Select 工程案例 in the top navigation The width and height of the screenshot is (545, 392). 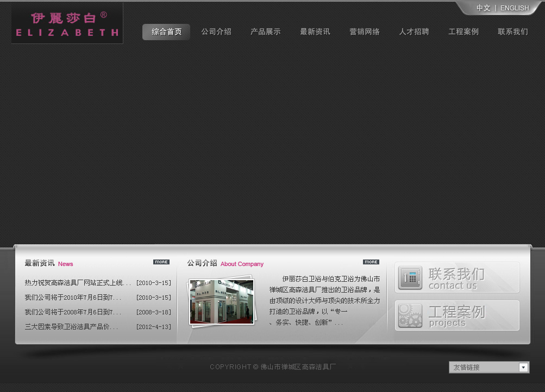point(463,32)
